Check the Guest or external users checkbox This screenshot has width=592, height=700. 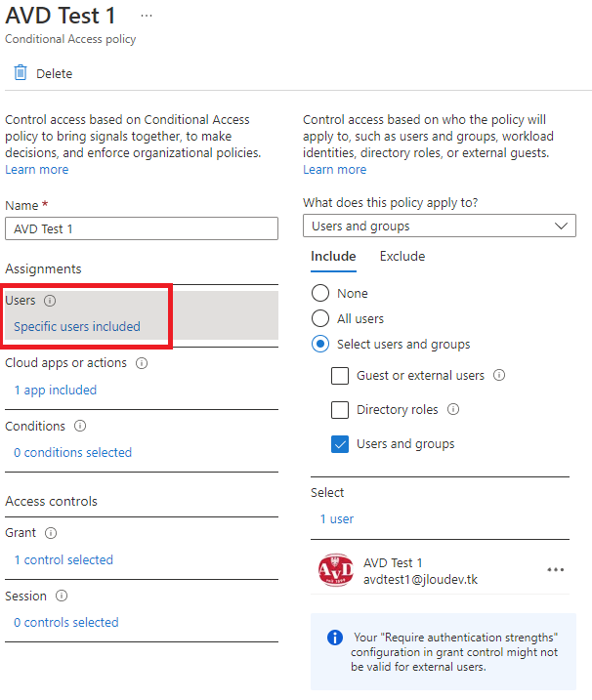coord(340,376)
